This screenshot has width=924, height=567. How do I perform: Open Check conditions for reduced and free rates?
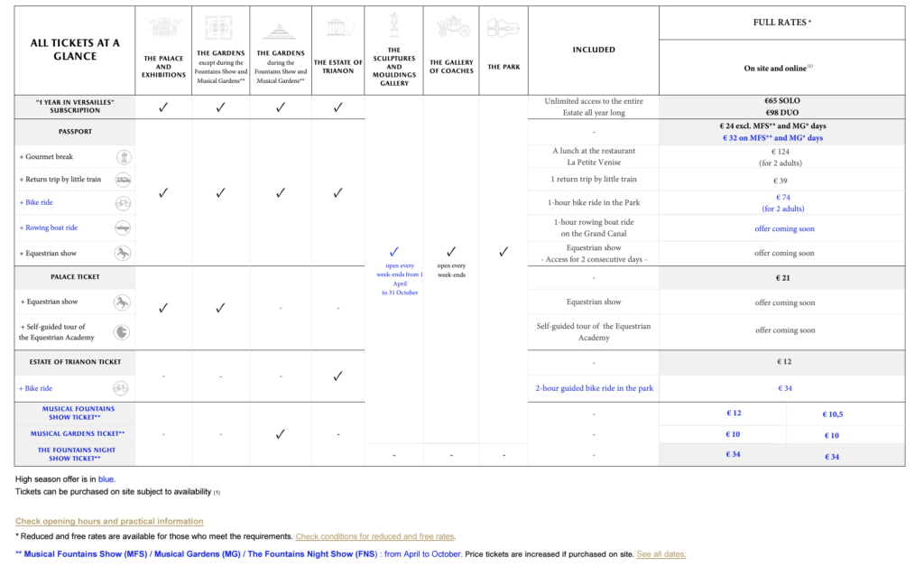point(374,536)
